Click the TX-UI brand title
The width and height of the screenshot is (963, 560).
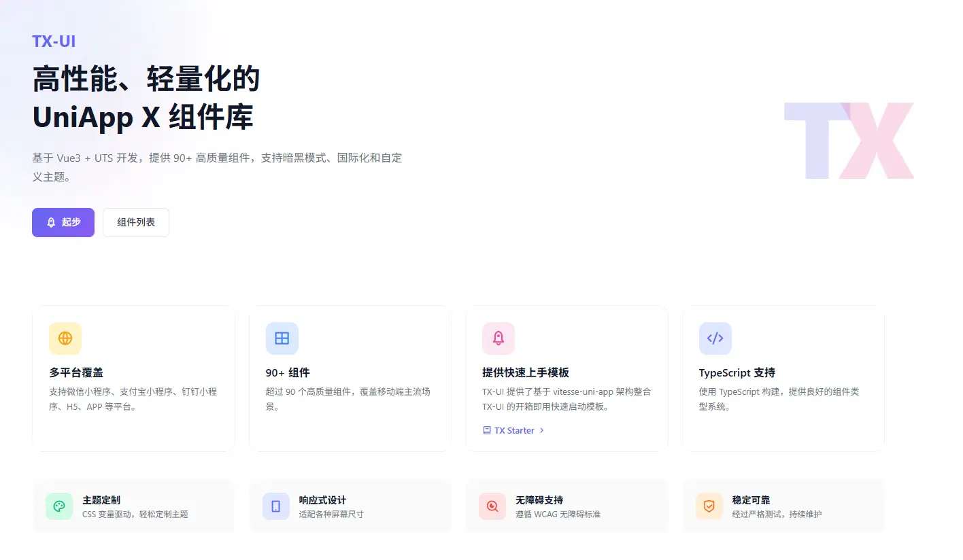[x=54, y=41]
